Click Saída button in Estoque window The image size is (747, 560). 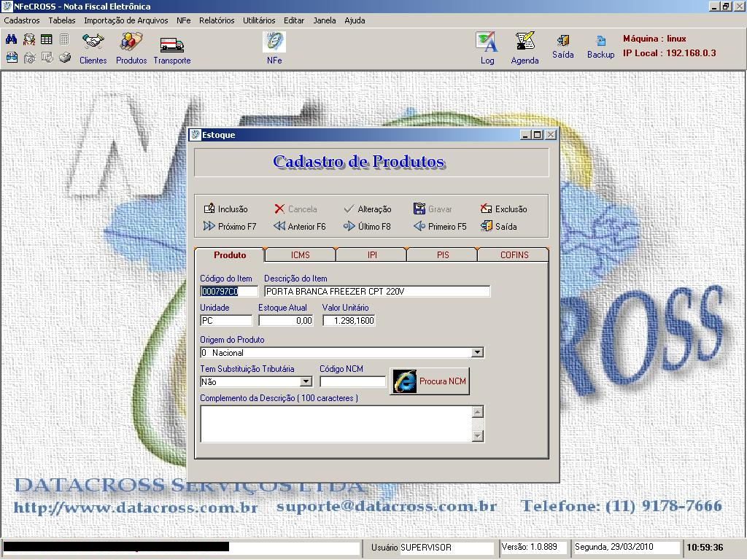498,226
